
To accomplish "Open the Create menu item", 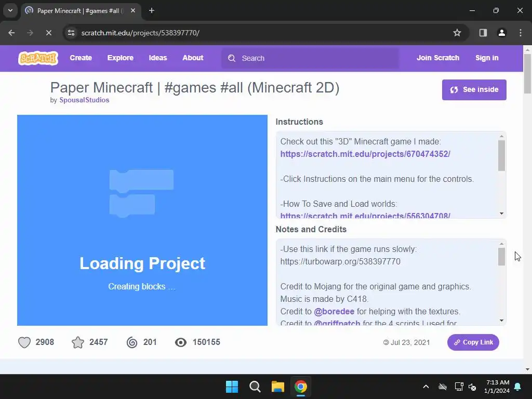I will (81, 58).
